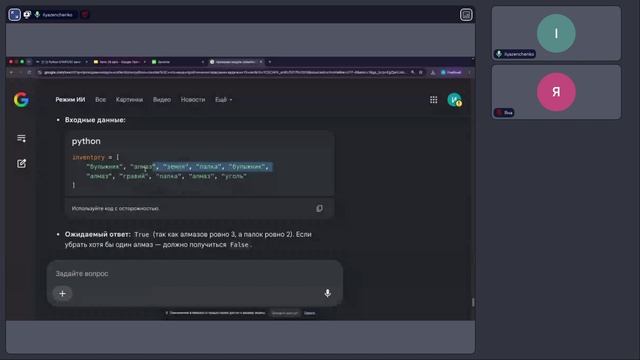Click the Google logo
640x360 pixels.
pyautogui.click(x=21, y=100)
